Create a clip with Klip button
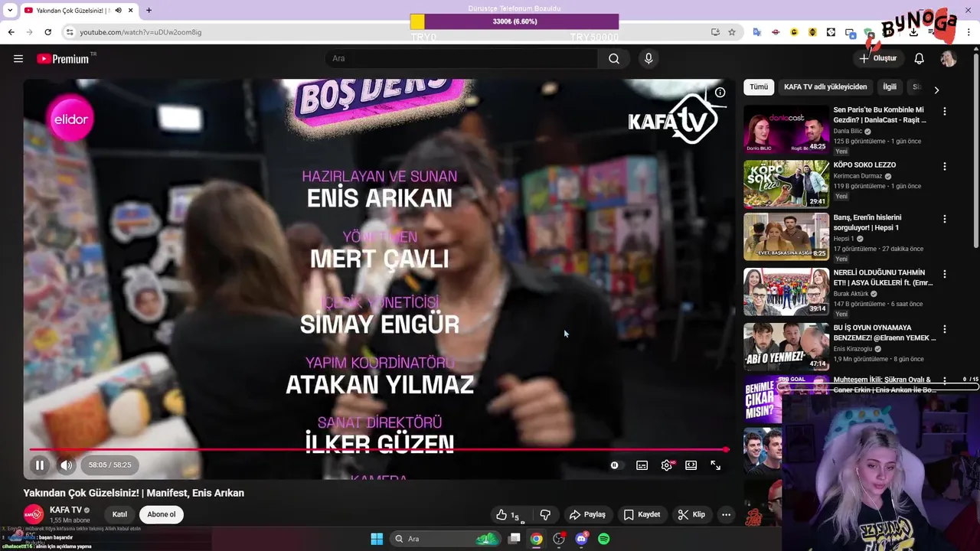The height and width of the screenshot is (551, 980). pyautogui.click(x=691, y=515)
